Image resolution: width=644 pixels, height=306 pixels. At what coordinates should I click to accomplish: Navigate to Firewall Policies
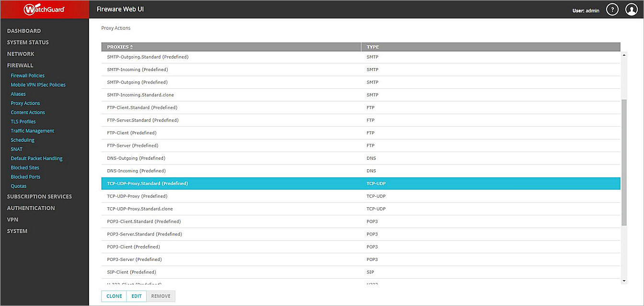point(27,75)
